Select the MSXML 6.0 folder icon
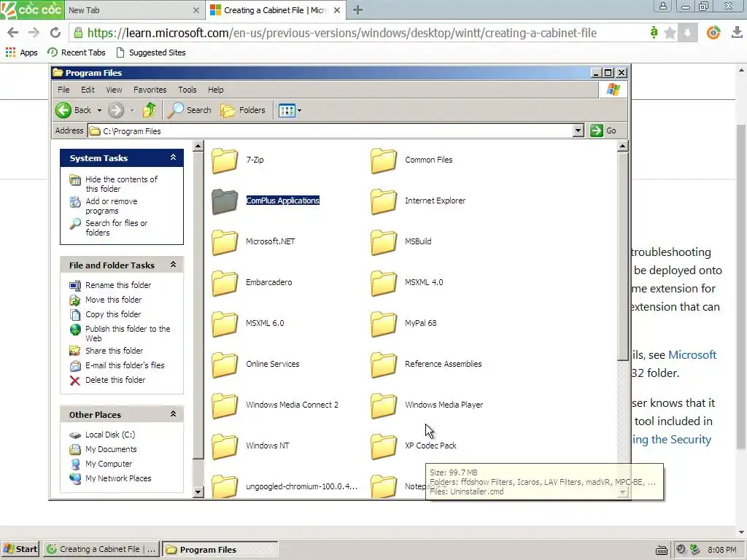Screen dimensions: 747x560 click(x=225, y=324)
